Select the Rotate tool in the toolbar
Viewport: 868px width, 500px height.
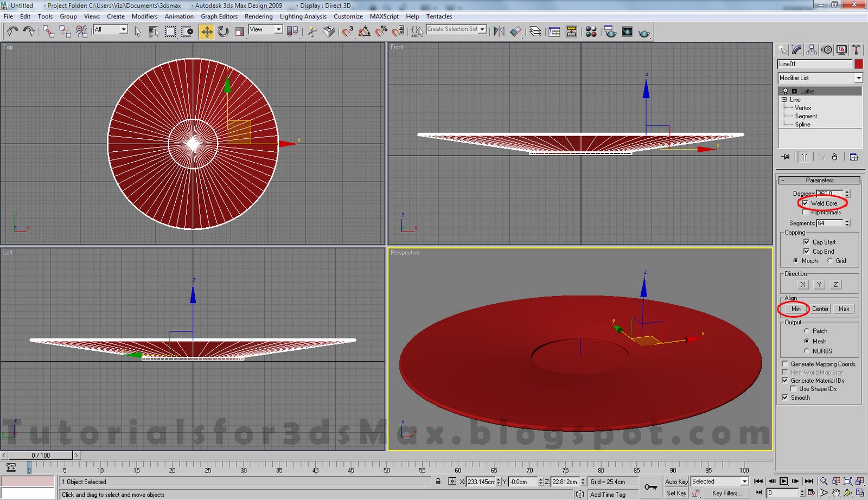point(224,31)
